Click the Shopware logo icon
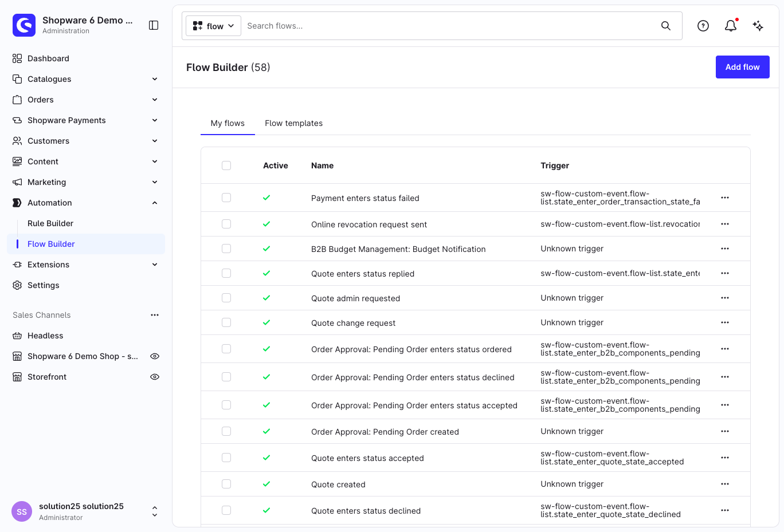 24,25
